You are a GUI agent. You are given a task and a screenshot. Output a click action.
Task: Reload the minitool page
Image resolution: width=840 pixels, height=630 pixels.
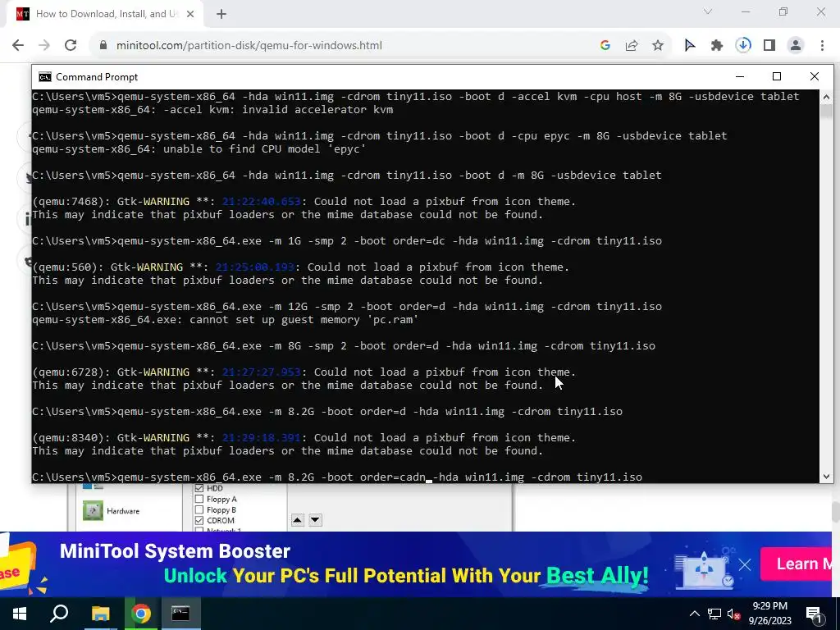tap(71, 46)
